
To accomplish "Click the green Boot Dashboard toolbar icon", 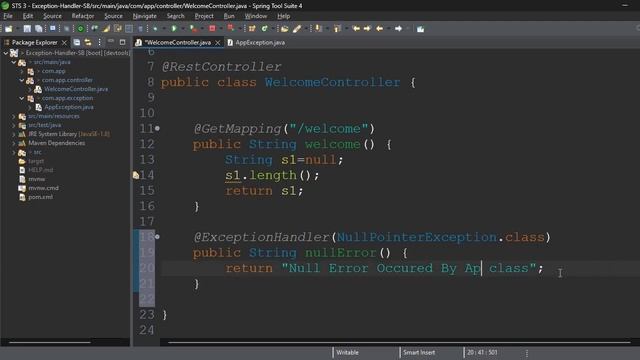I will (x=81, y=29).
